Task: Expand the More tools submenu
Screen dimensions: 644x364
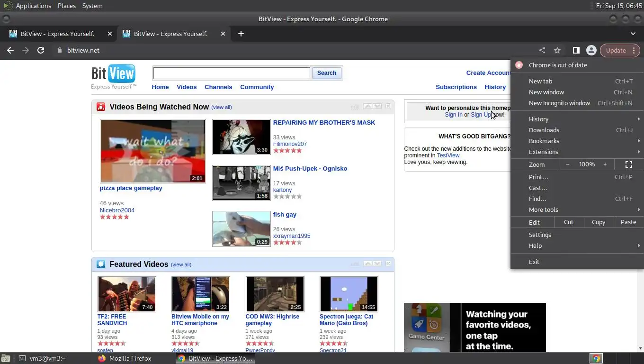Action: (577, 209)
